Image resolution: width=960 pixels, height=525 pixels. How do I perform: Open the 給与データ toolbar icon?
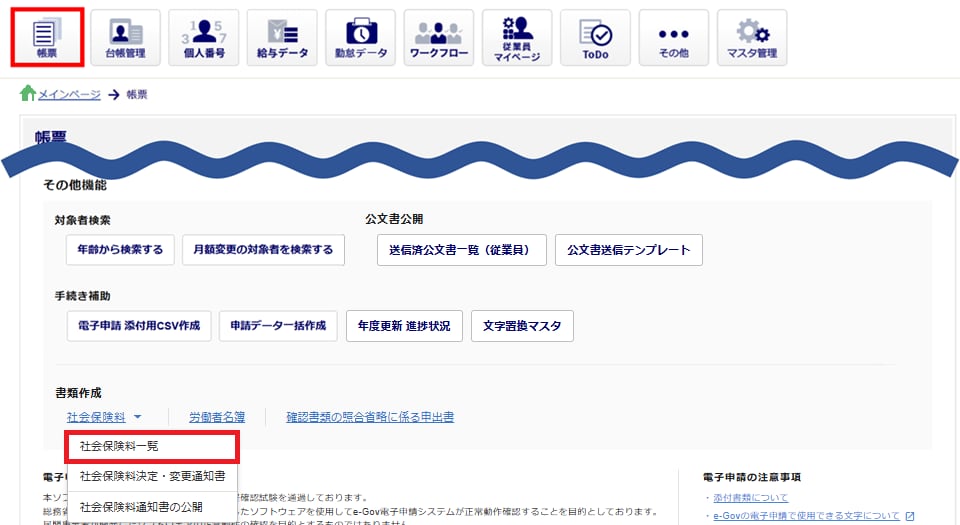click(281, 38)
